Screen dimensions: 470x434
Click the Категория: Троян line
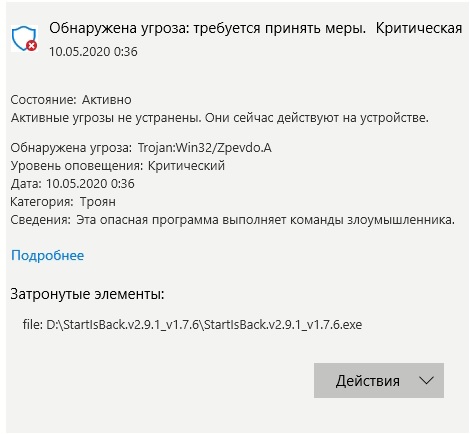[63, 202]
